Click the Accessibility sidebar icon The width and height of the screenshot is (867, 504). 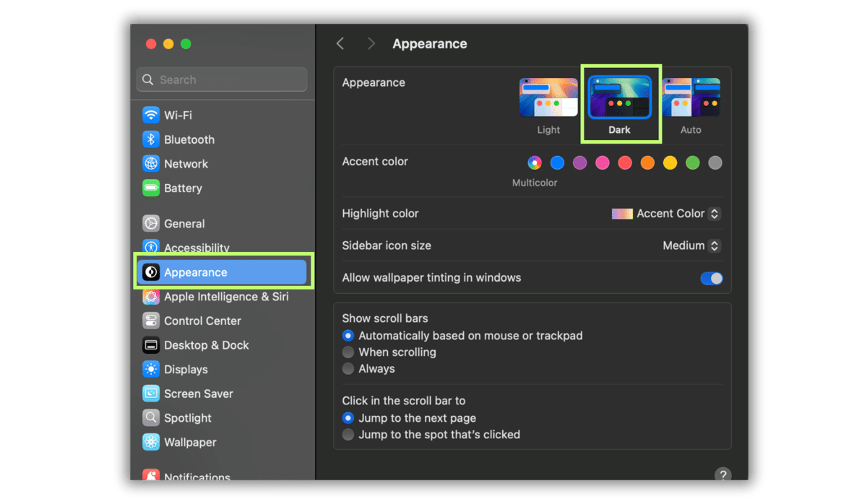[151, 248]
